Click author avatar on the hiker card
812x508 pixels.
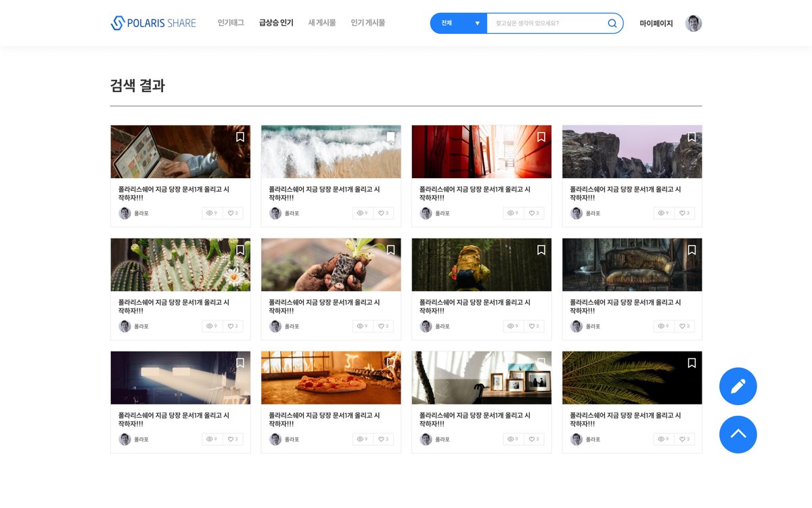pos(426,326)
